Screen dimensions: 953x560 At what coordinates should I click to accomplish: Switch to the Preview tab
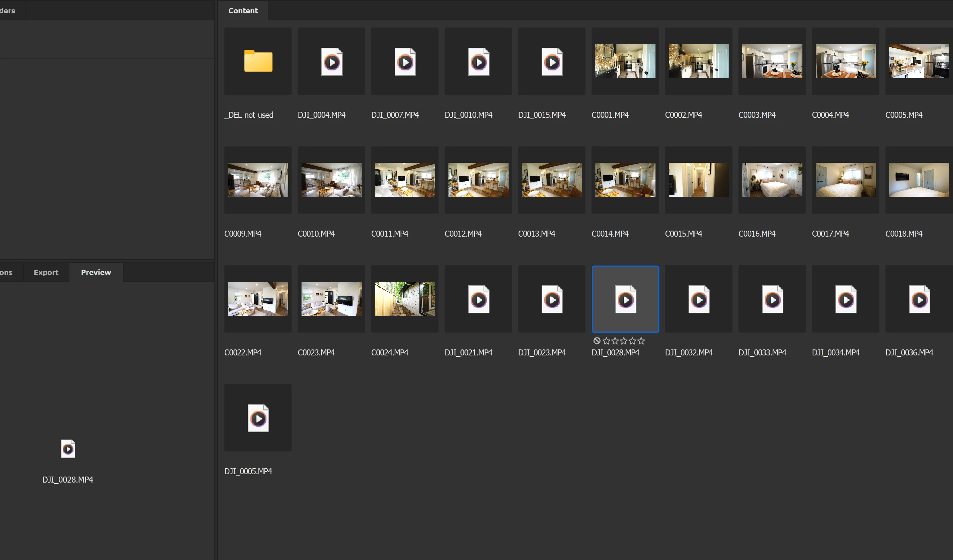coord(96,272)
